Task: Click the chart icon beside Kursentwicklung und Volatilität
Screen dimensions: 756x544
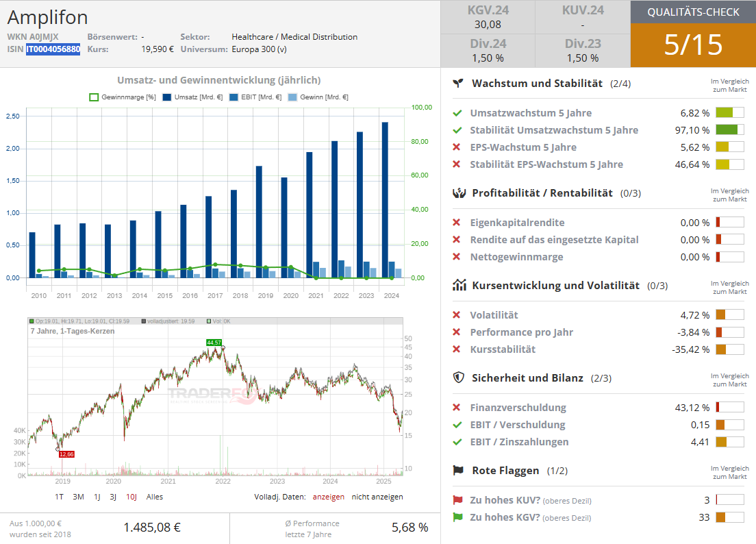Action: 459,286
